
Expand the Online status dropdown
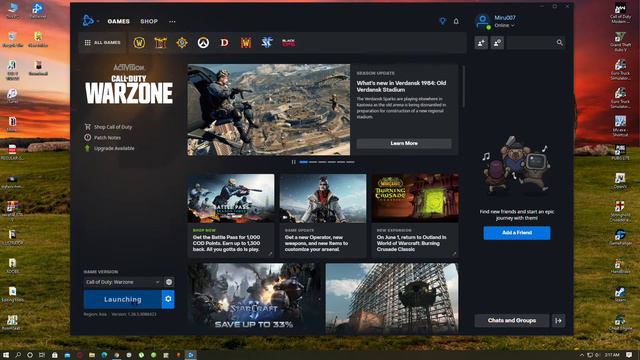point(504,25)
